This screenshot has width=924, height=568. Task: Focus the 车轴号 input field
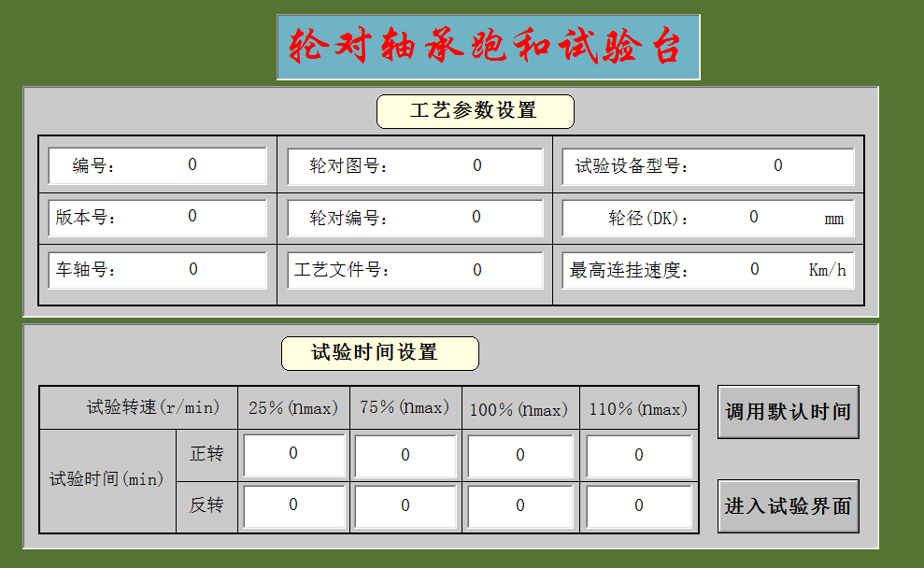[x=193, y=270]
